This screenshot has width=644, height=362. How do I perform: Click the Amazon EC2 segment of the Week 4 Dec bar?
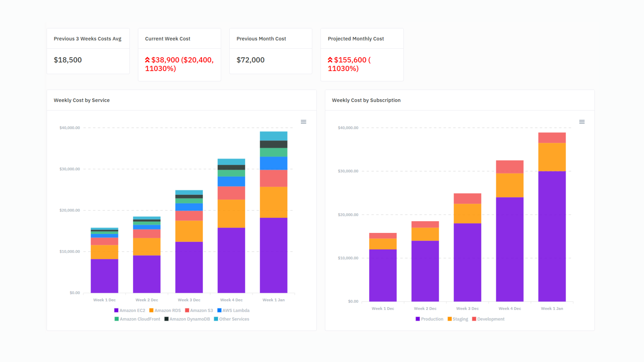click(x=231, y=260)
